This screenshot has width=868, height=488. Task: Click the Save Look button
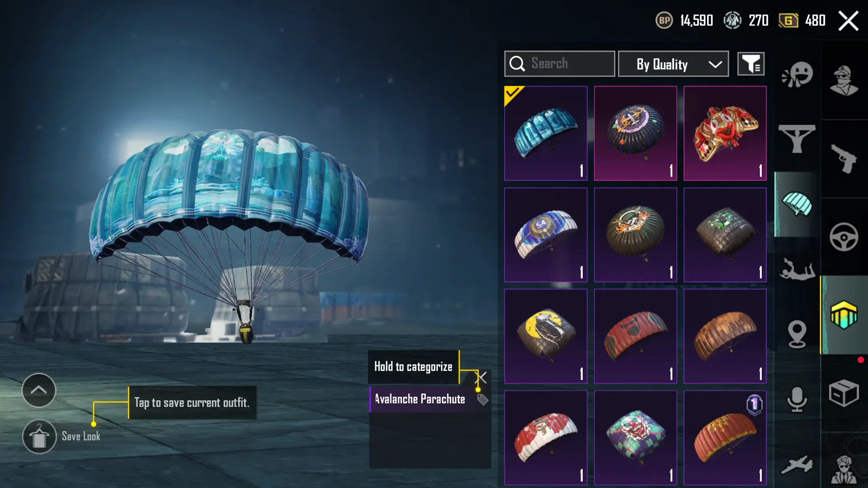pos(62,436)
